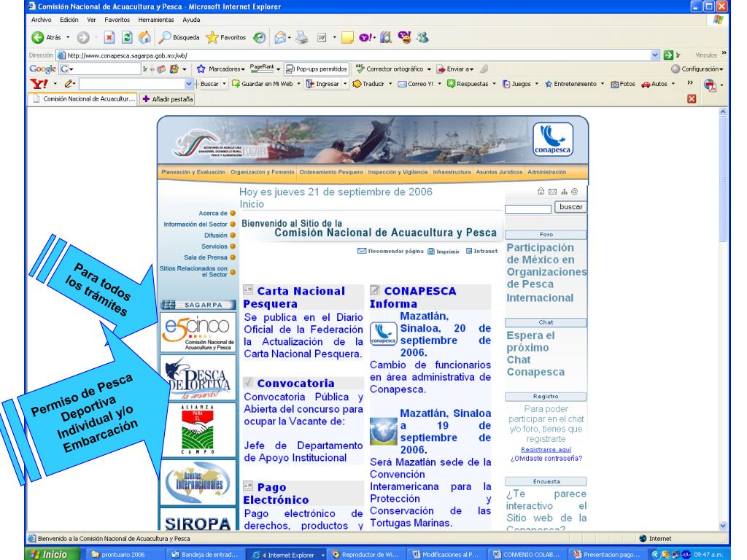The image size is (747, 560).
Task: Click the Ir go button
Action: pyautogui.click(x=672, y=55)
